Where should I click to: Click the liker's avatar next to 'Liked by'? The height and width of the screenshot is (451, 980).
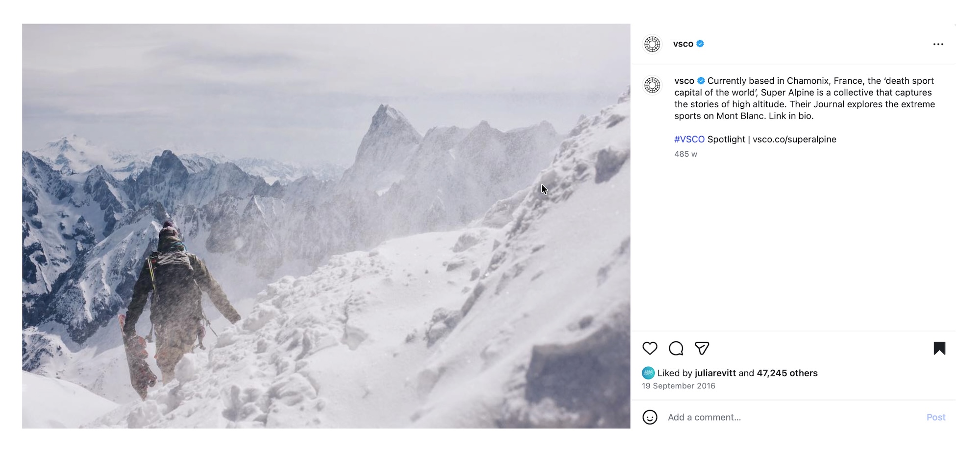pos(649,373)
